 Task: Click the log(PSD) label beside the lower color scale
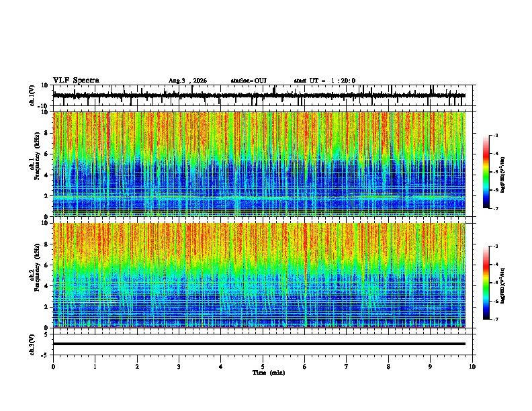click(x=504, y=286)
